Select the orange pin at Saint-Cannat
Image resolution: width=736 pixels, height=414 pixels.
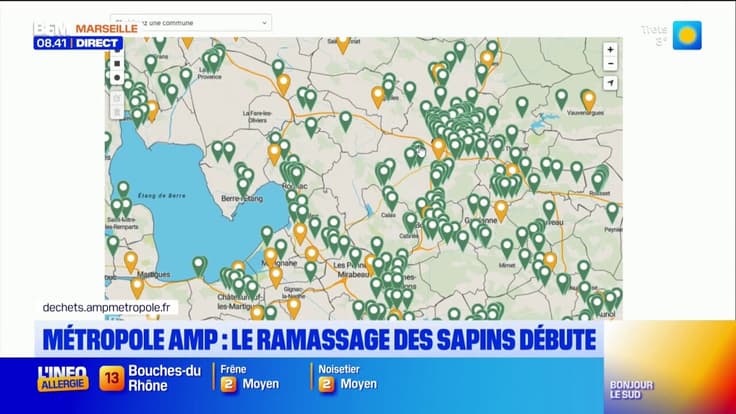pyautogui.click(x=343, y=44)
